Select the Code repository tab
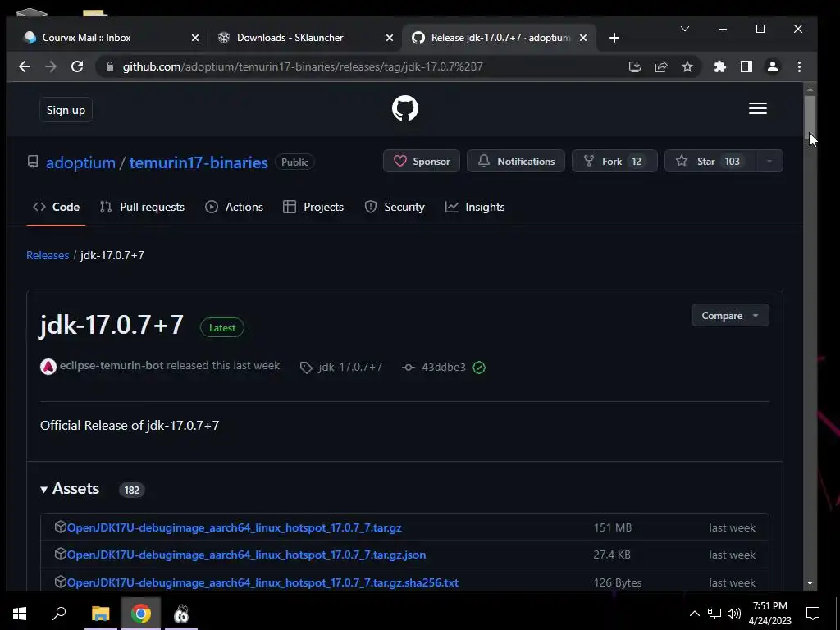Viewport: 840px width, 630px height. [57, 207]
